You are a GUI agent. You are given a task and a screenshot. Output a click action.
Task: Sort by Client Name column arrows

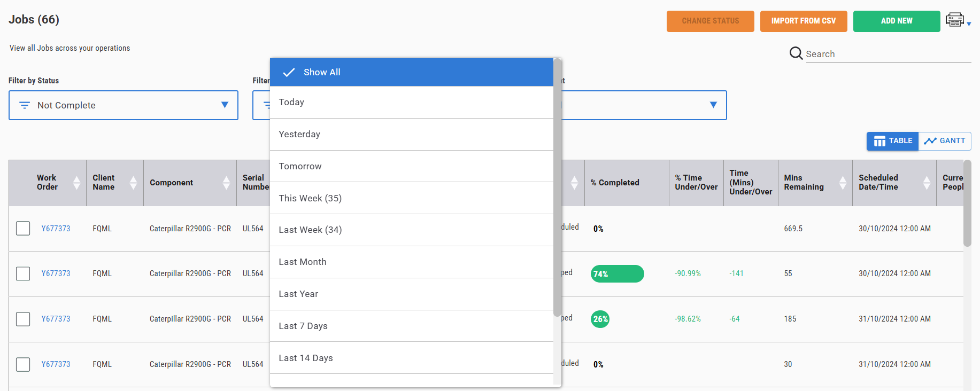[x=134, y=183]
